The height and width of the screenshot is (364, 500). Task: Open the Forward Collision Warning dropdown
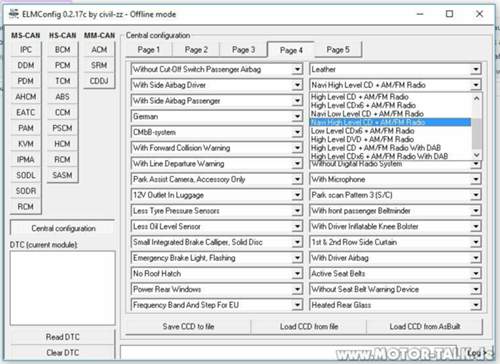coord(297,148)
